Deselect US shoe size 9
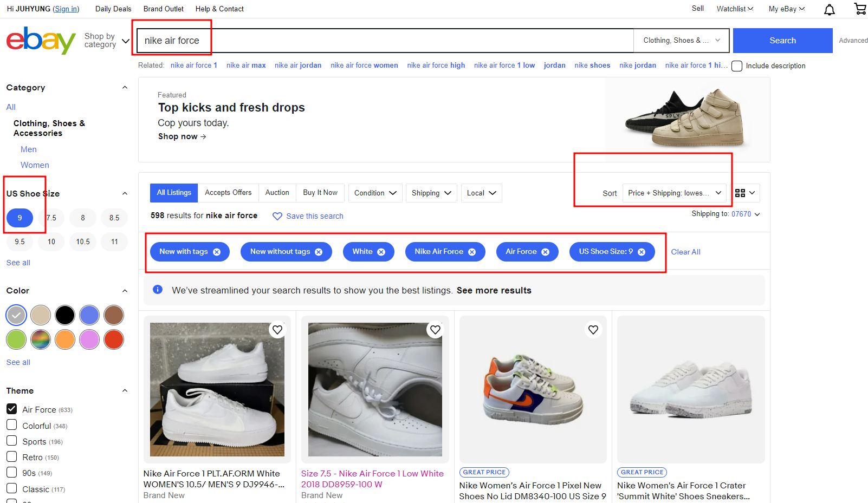Screen dimensions: 868x503 click(20, 218)
